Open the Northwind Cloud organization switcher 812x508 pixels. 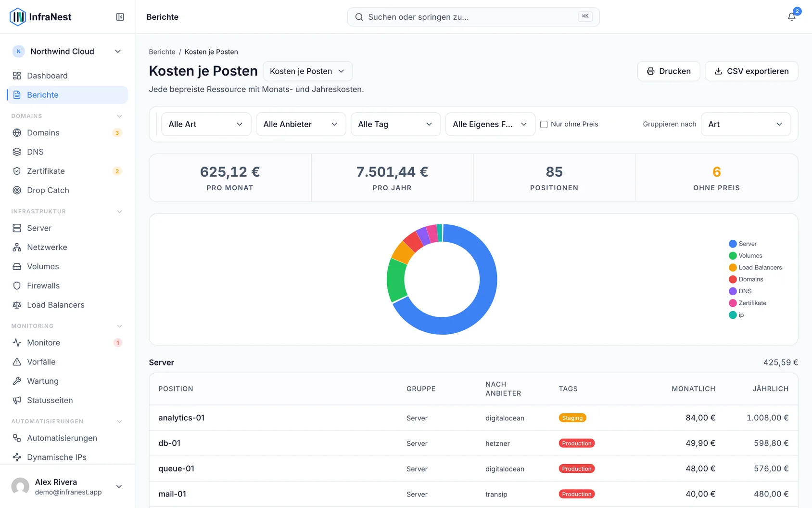67,52
